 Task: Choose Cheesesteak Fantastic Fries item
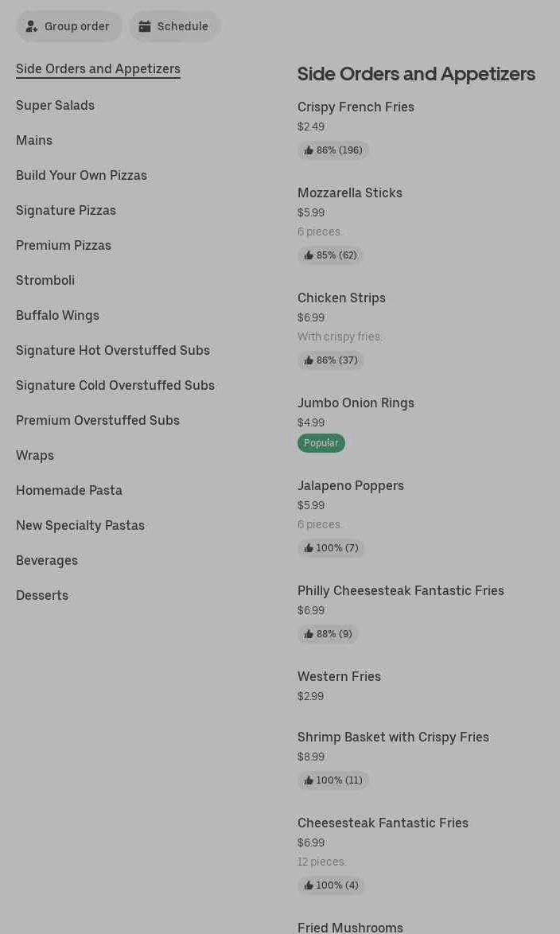(383, 823)
